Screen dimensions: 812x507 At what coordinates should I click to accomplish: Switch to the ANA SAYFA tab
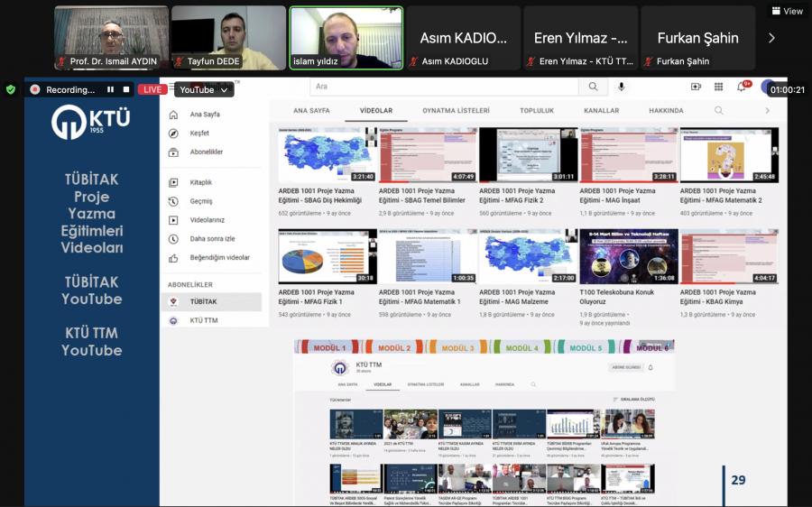[311, 111]
